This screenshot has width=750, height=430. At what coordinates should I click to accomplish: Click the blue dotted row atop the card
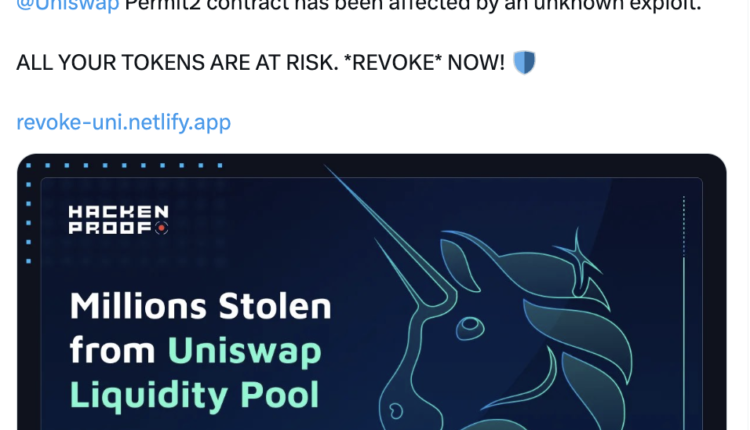(x=124, y=165)
